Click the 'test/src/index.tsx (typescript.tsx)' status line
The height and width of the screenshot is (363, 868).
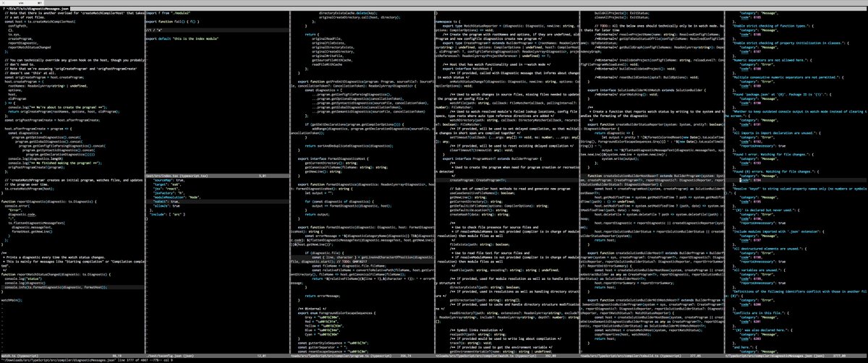[217, 174]
